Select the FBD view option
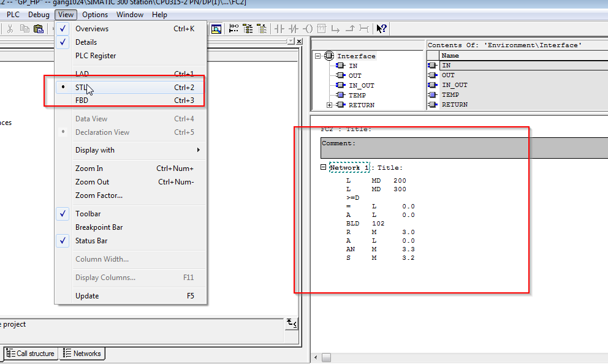 coord(82,100)
